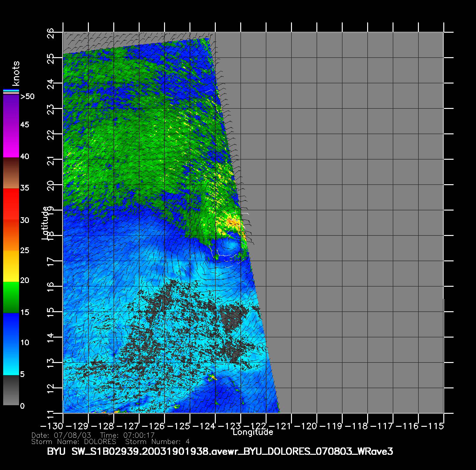Click the 'Storm Name: DOLORES' text
The width and height of the screenshot is (476, 470).
point(74,442)
